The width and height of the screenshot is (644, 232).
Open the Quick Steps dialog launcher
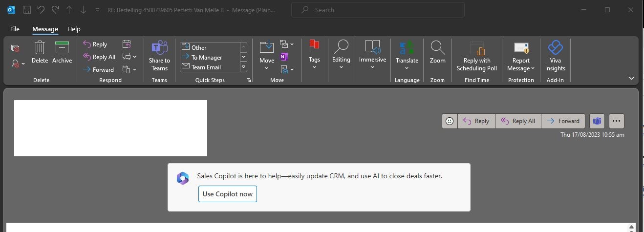click(x=248, y=80)
